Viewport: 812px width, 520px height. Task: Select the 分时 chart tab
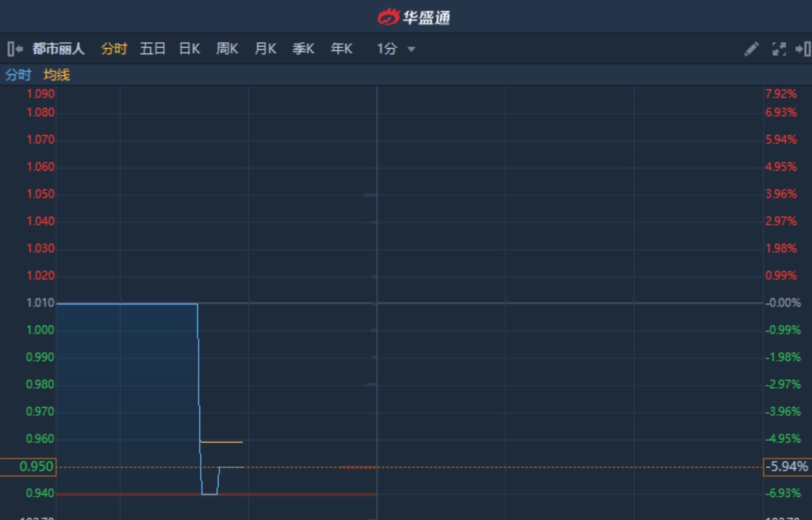tap(114, 49)
